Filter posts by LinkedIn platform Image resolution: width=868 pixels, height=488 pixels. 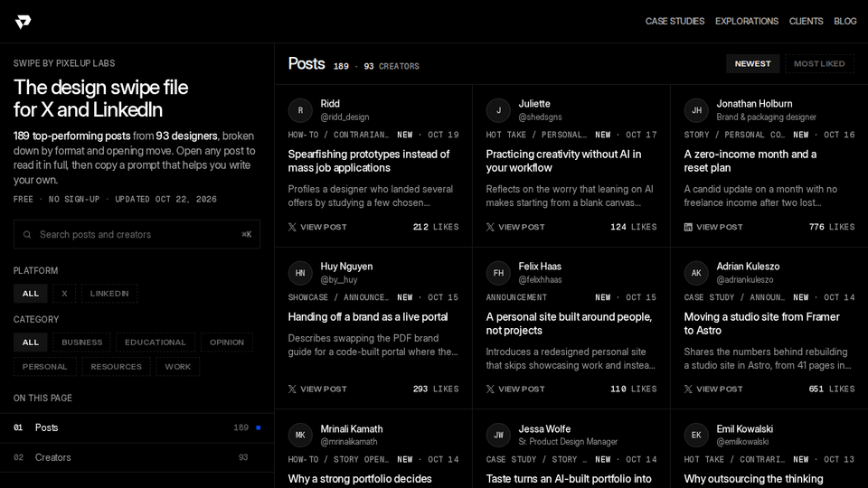109,293
